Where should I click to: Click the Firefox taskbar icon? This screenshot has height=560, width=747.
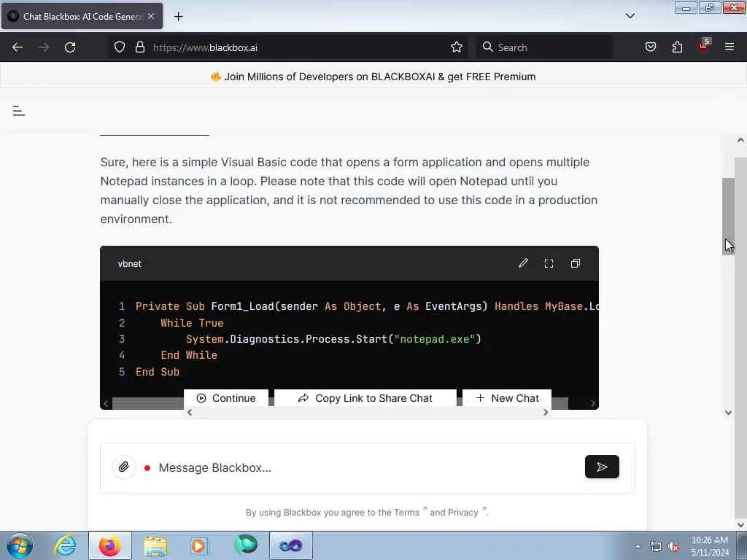click(x=109, y=545)
